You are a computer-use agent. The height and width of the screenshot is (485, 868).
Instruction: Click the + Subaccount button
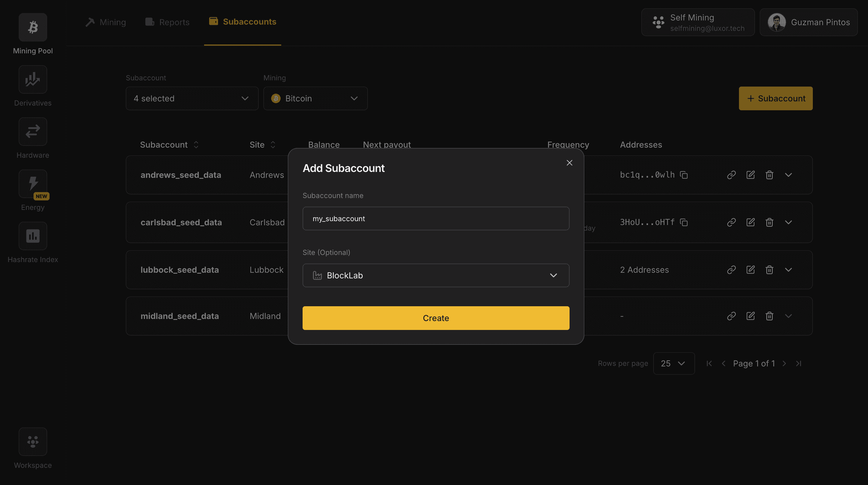[776, 98]
